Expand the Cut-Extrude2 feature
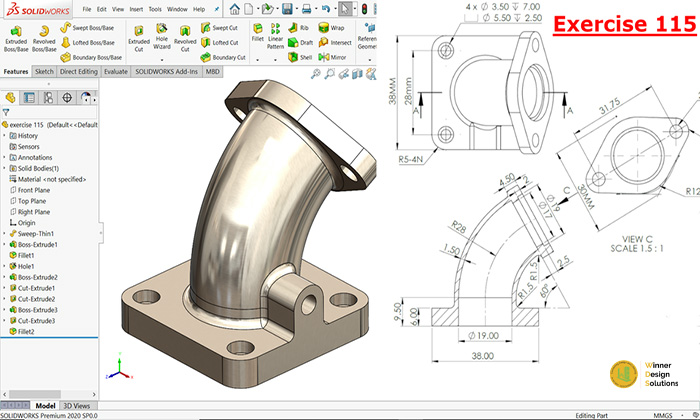Image resolution: width=700 pixels, height=420 pixels. [4, 299]
